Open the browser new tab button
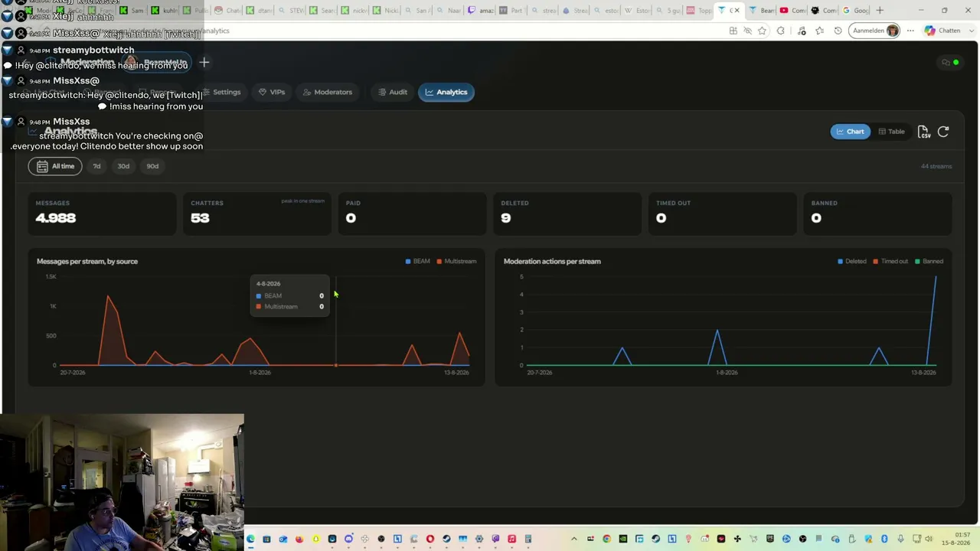Screen dimensions: 980x551 (x=880, y=11)
